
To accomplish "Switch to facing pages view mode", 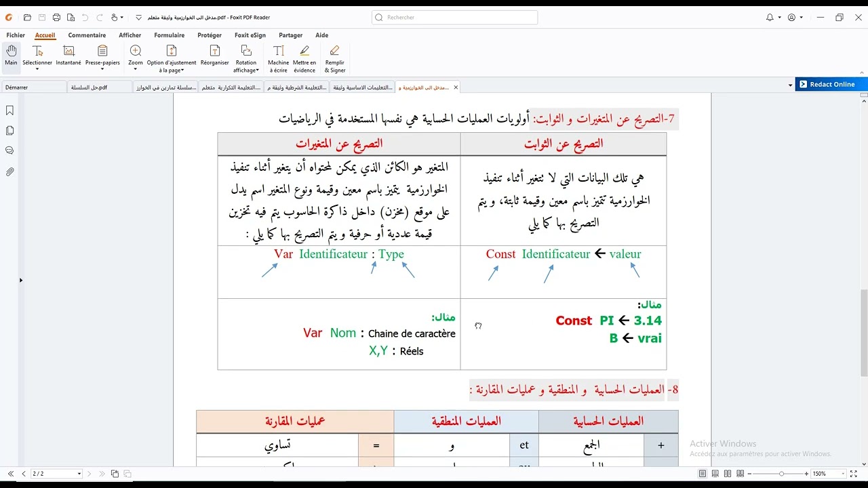I will pos(728,474).
